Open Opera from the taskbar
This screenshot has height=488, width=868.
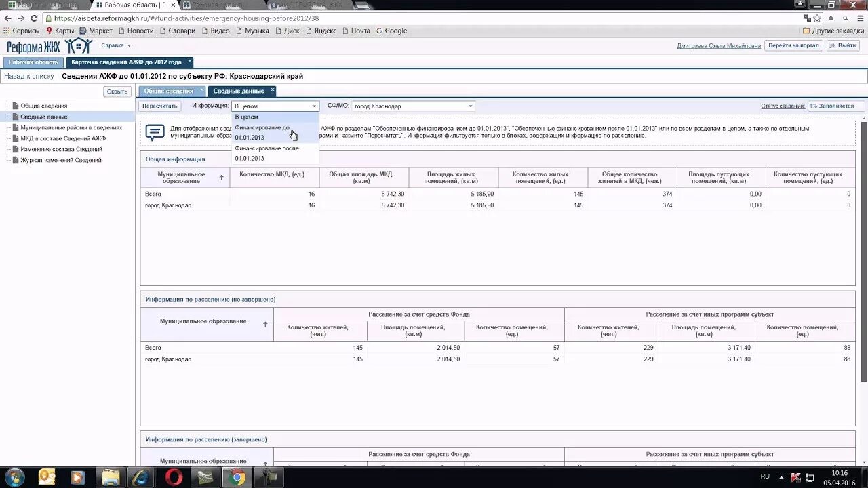174,477
